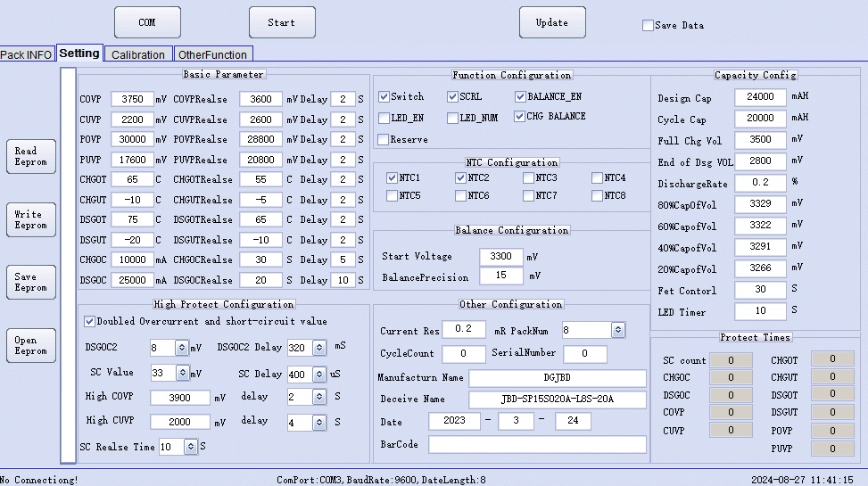Click the ComPort status bar text

381,480
